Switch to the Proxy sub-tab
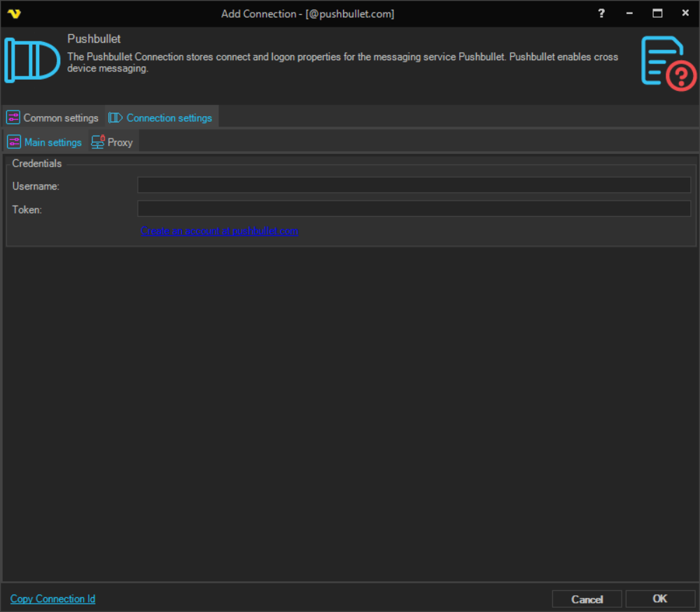Viewport: 700px width, 612px height. (x=112, y=142)
